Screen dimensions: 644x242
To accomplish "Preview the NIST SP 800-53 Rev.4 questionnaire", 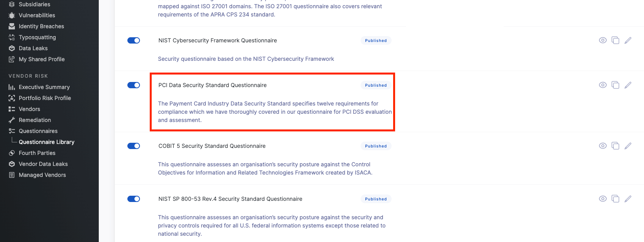I will point(603,199).
